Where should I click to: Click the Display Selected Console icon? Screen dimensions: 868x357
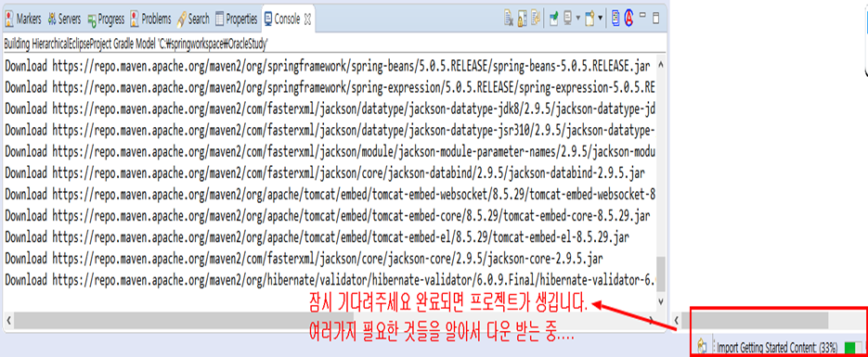point(567,18)
